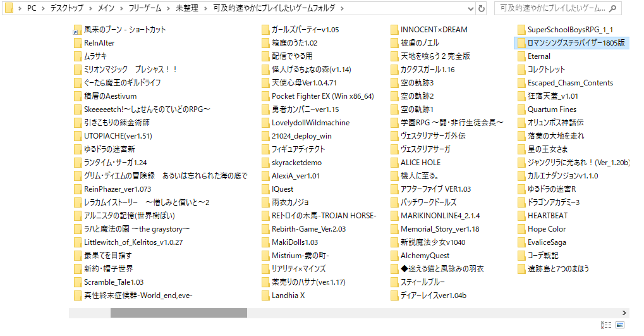This screenshot has width=644, height=336.
Task: Switch to details view layout icon
Action: pyautogui.click(x=606, y=325)
